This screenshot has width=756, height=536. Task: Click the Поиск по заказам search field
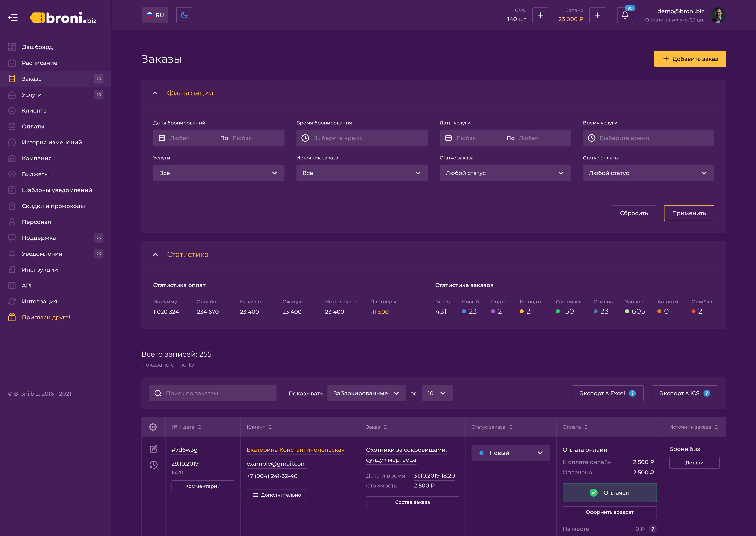pos(213,393)
